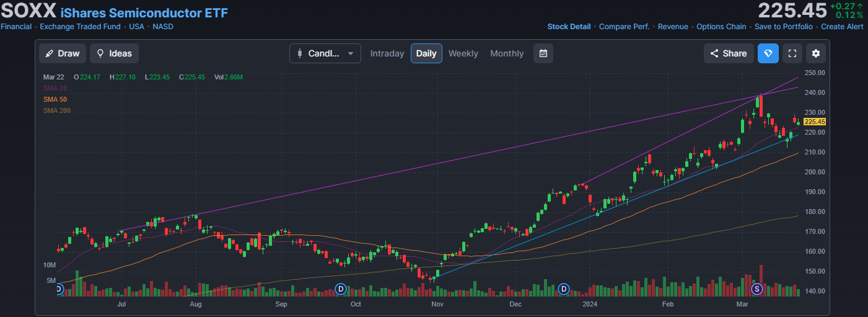The width and height of the screenshot is (868, 317).
Task: Click the SOXX ticker symbol heading
Action: 28,11
